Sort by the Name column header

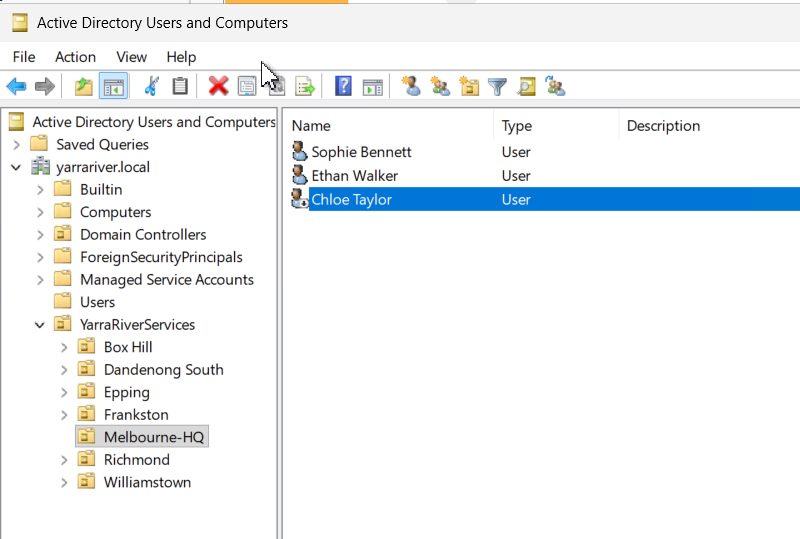pos(389,126)
